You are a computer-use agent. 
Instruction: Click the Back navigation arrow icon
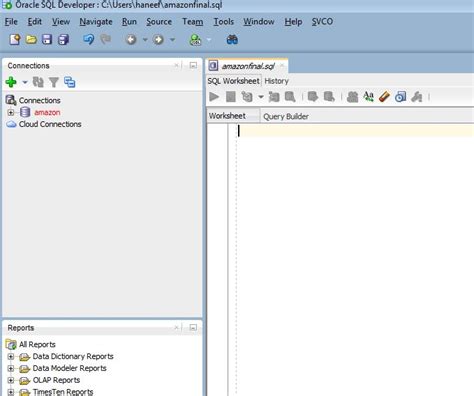[x=131, y=40]
